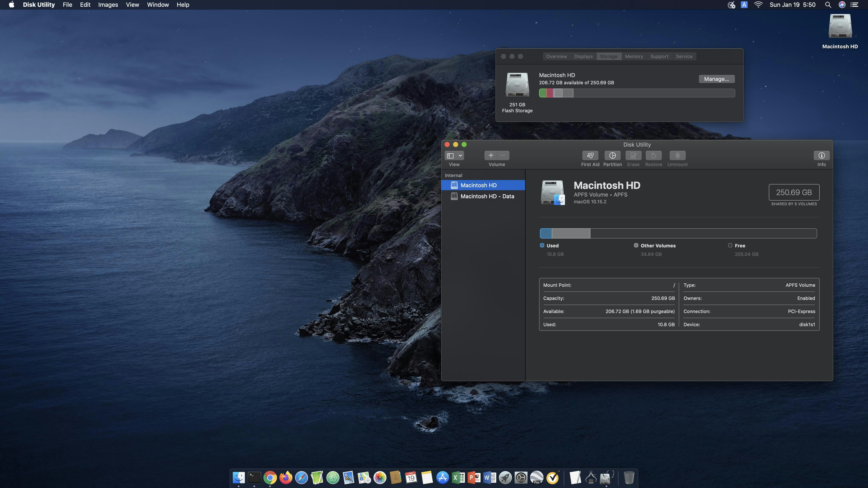This screenshot has width=868, height=488.
Task: Open the Apple menu
Action: 11,5
